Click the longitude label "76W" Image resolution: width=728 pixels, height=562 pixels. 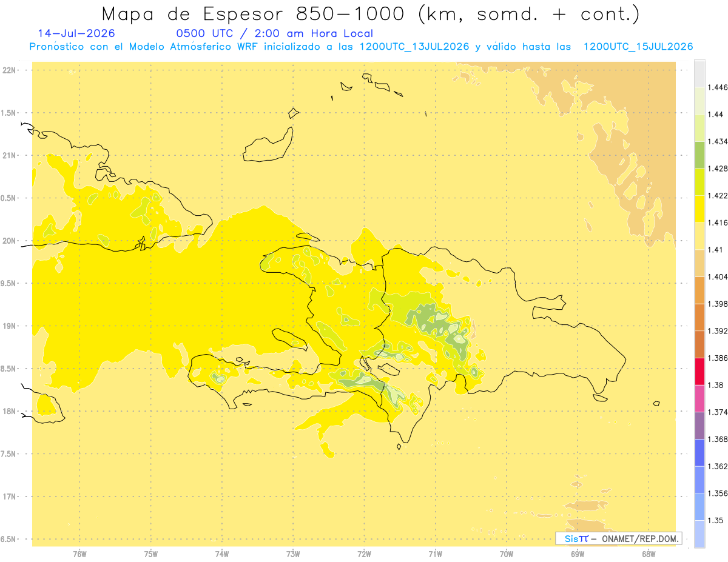[x=79, y=554]
